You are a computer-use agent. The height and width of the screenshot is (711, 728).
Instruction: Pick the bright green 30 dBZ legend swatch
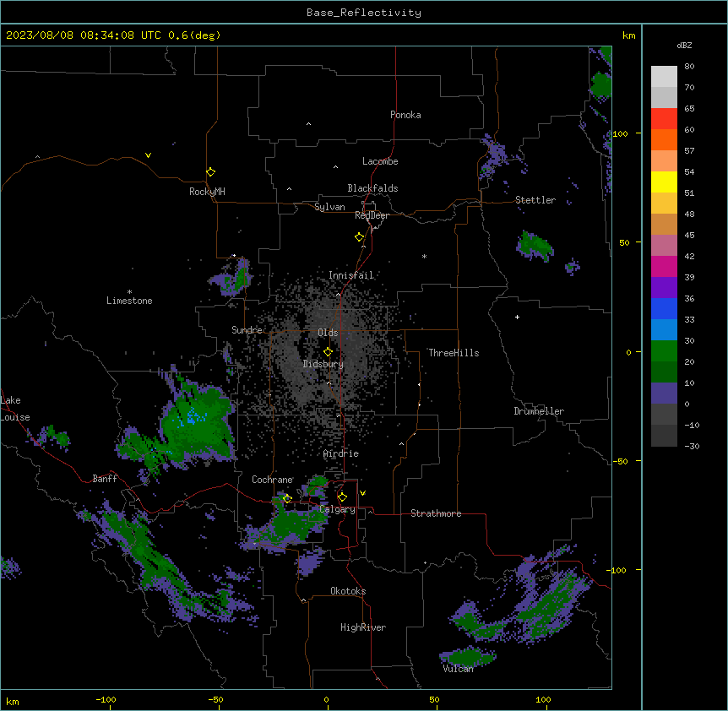click(x=664, y=351)
